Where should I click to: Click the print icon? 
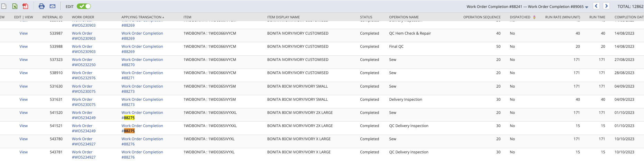click(x=41, y=6)
